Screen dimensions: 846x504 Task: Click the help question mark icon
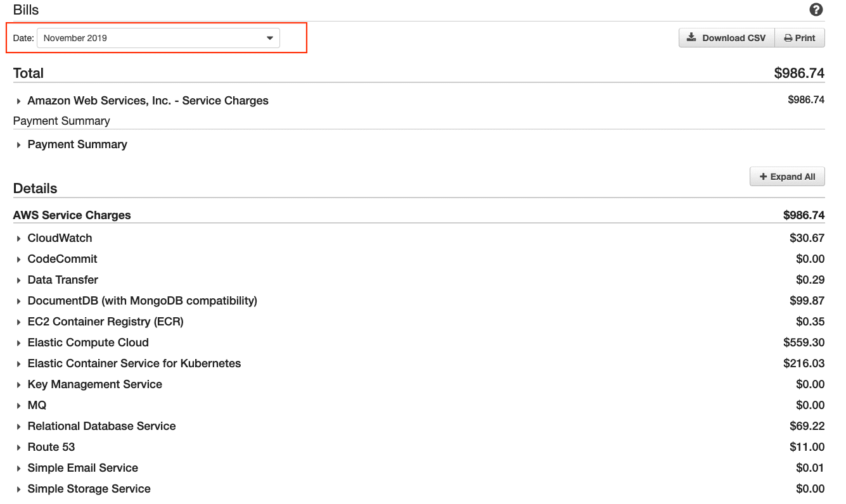[816, 9]
